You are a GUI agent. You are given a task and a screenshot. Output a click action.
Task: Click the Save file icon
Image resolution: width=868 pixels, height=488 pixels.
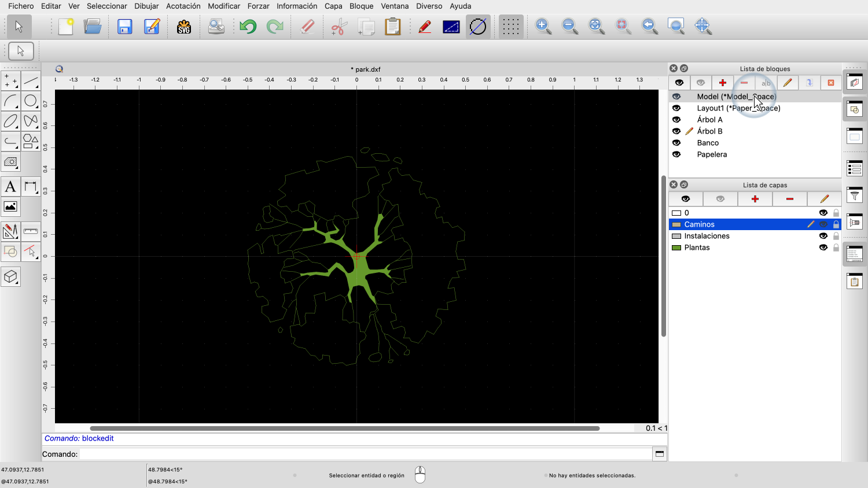tap(125, 27)
